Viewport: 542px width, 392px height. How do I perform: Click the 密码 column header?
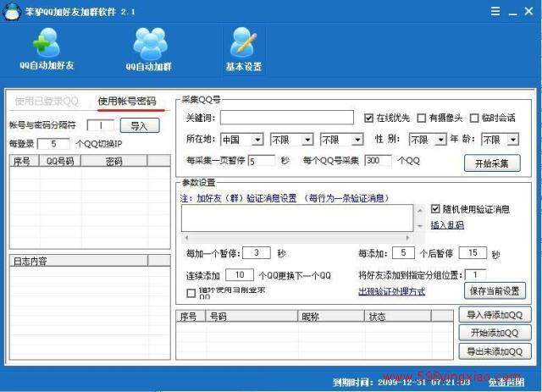click(x=114, y=161)
